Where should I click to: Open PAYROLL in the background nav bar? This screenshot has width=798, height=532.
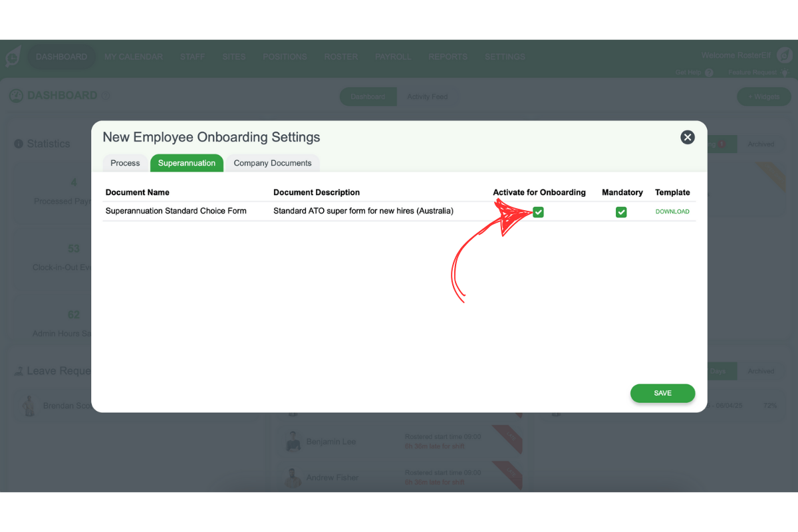[393, 57]
